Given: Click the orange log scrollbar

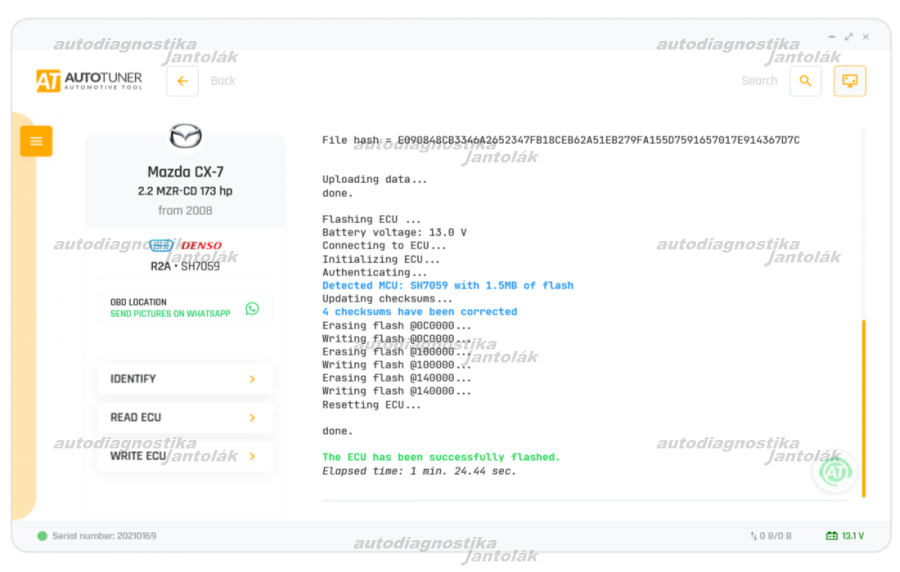Looking at the screenshot, I should (863, 408).
